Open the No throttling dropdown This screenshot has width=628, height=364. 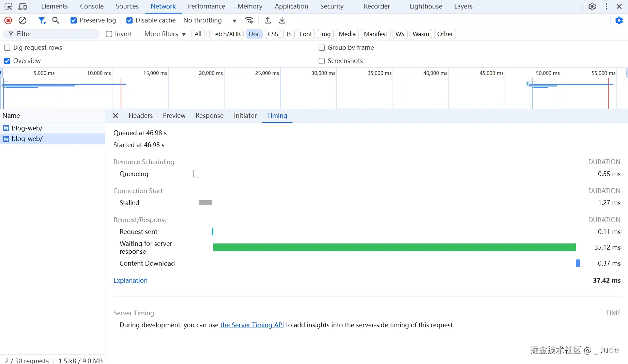[x=210, y=20]
